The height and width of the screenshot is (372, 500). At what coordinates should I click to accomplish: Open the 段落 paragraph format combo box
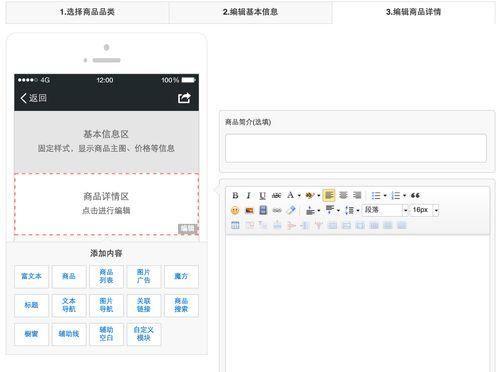(x=385, y=210)
